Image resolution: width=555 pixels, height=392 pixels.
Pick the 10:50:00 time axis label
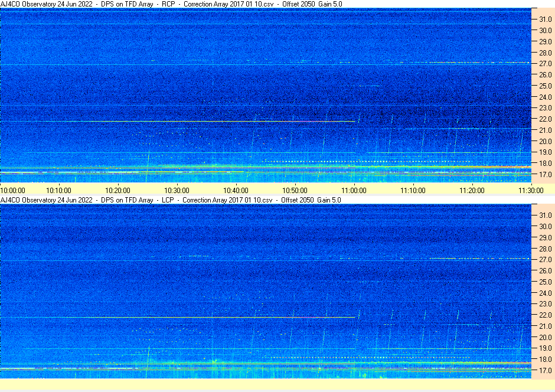[x=295, y=191]
